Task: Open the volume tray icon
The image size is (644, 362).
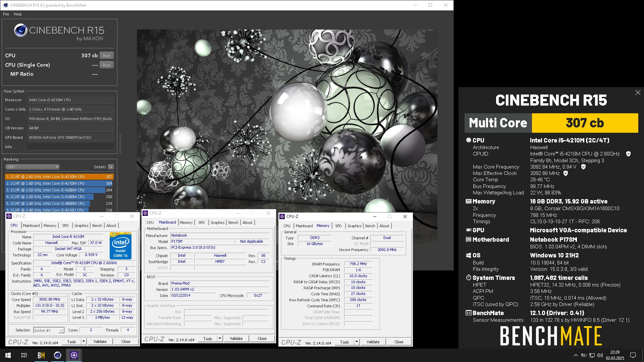Action: [600, 355]
